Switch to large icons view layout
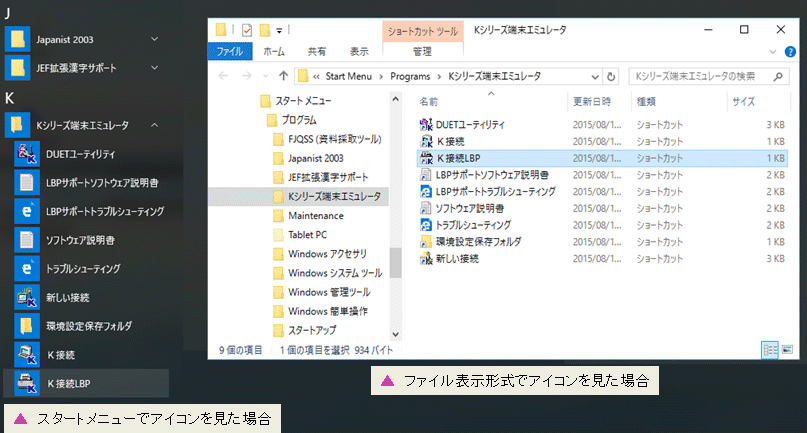Viewport: 807px width, 433px height. pyautogui.click(x=787, y=350)
